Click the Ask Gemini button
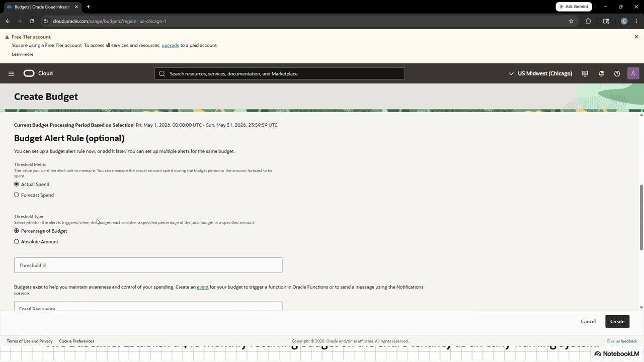The height and width of the screenshot is (362, 644). point(574,7)
